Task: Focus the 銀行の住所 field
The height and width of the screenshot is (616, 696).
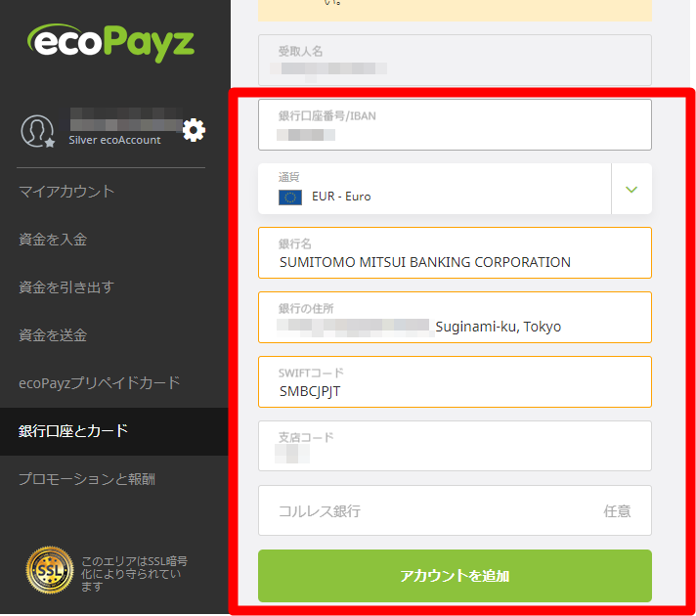Action: [x=455, y=318]
